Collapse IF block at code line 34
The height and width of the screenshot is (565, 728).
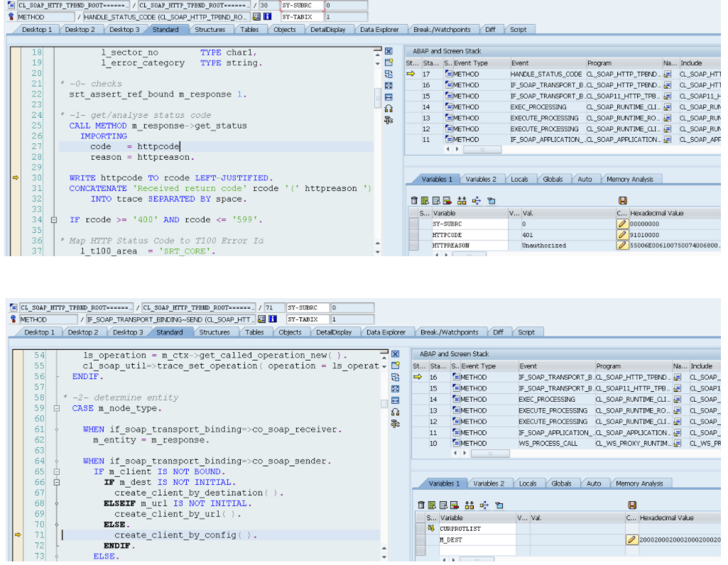54,220
